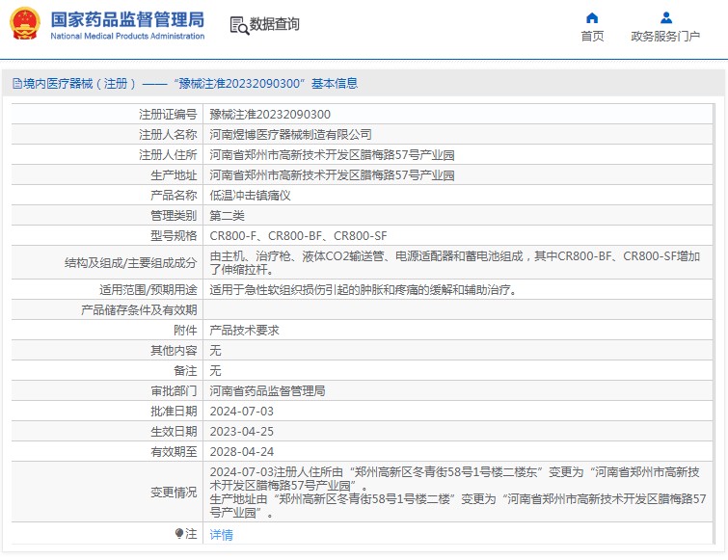Click approval authority 河南省药品监督管理局

pos(267,390)
